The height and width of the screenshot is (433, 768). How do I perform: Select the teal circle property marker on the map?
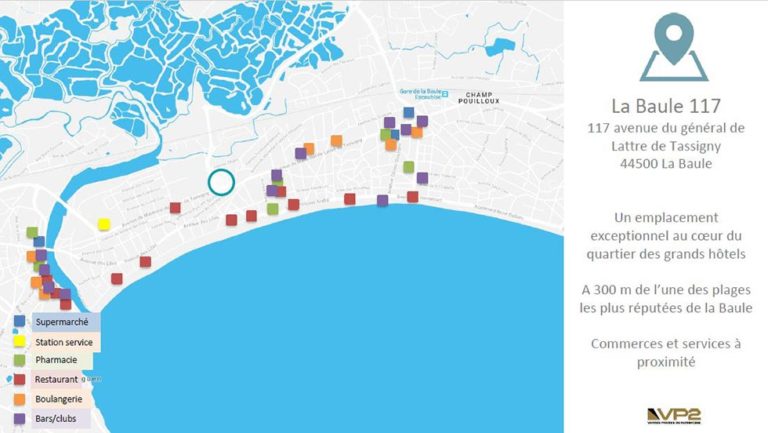221,182
